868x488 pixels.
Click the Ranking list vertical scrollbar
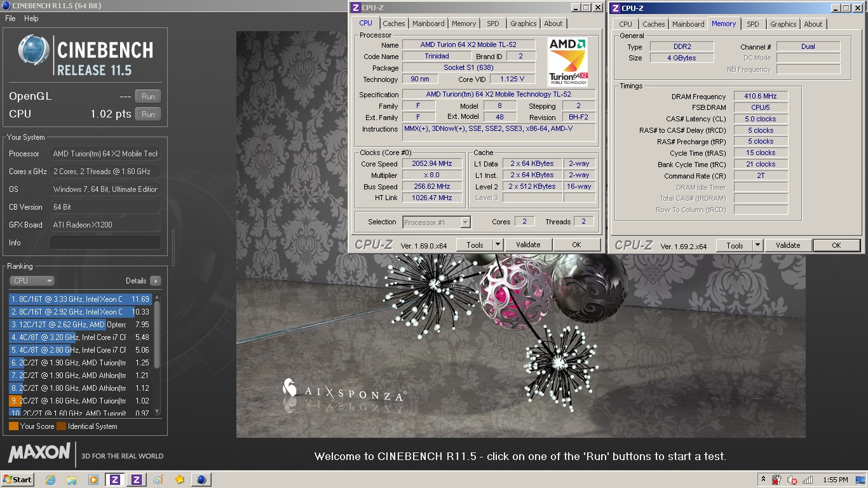157,355
